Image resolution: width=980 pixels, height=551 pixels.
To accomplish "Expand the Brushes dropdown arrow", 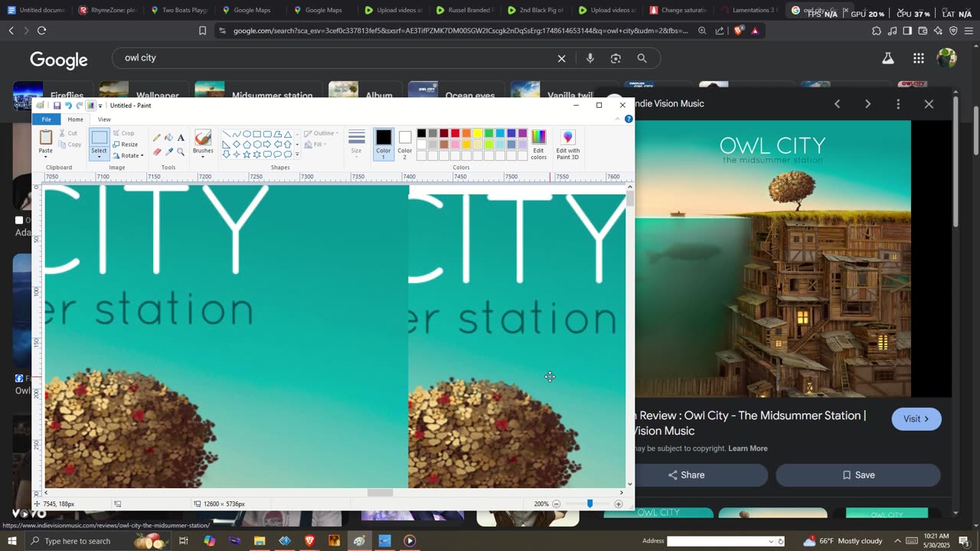I will tap(203, 158).
